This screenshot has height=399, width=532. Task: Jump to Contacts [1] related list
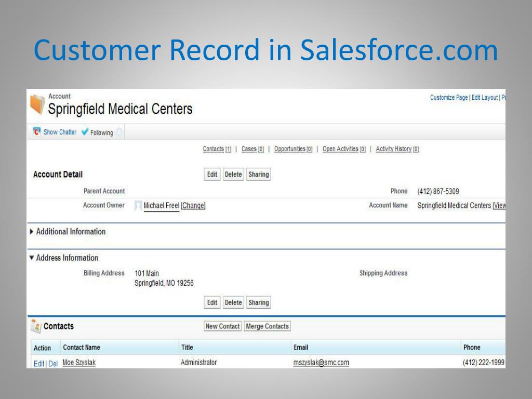217,149
